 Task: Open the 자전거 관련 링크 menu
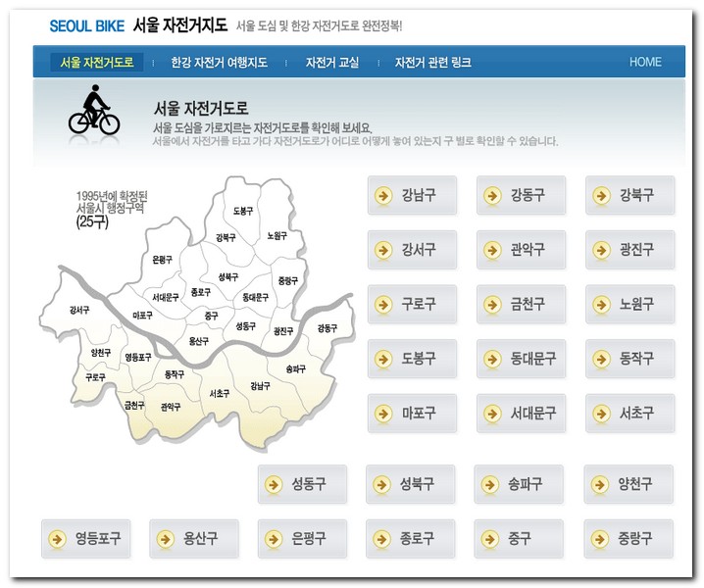(x=432, y=62)
